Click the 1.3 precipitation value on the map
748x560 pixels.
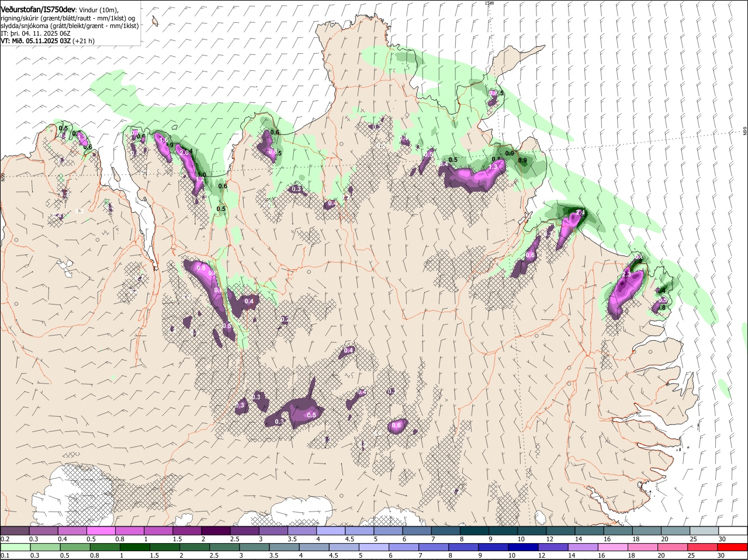(493, 167)
